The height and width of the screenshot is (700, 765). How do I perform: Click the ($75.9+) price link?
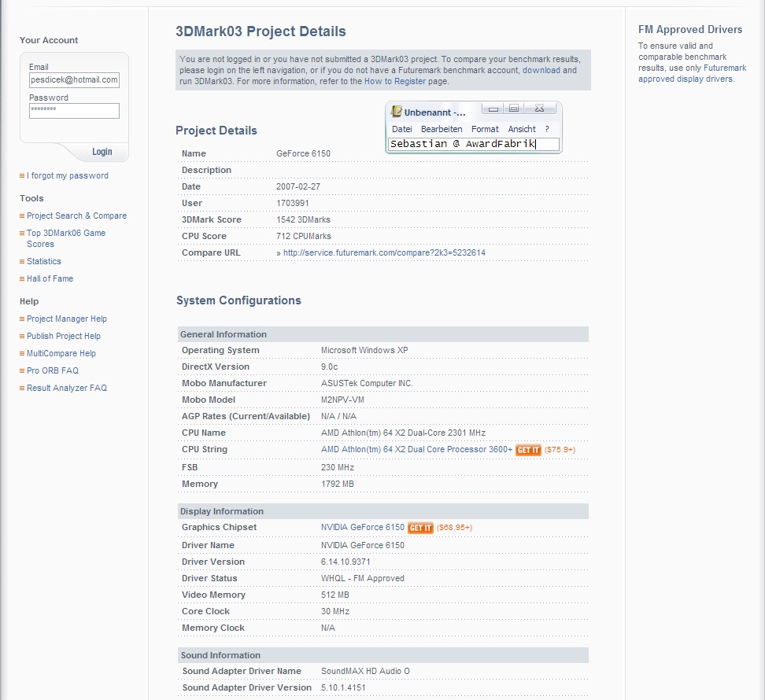click(x=560, y=450)
